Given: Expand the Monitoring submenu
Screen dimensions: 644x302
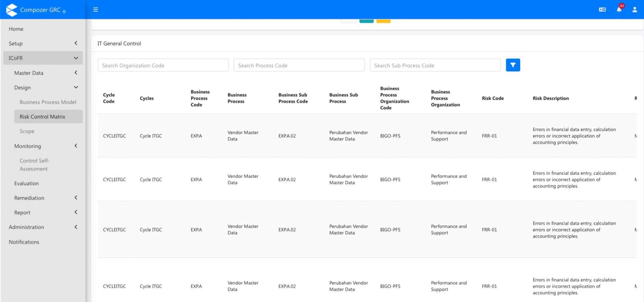Looking at the screenshot, I should tap(76, 146).
